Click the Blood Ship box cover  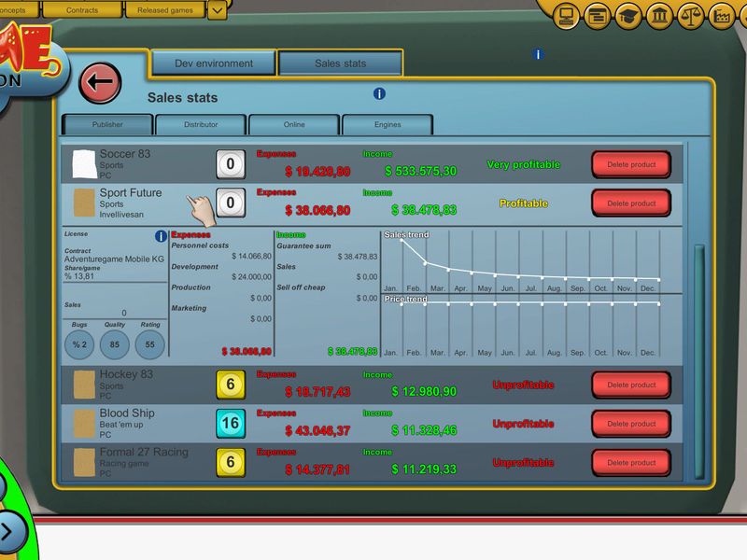pyautogui.click(x=84, y=424)
